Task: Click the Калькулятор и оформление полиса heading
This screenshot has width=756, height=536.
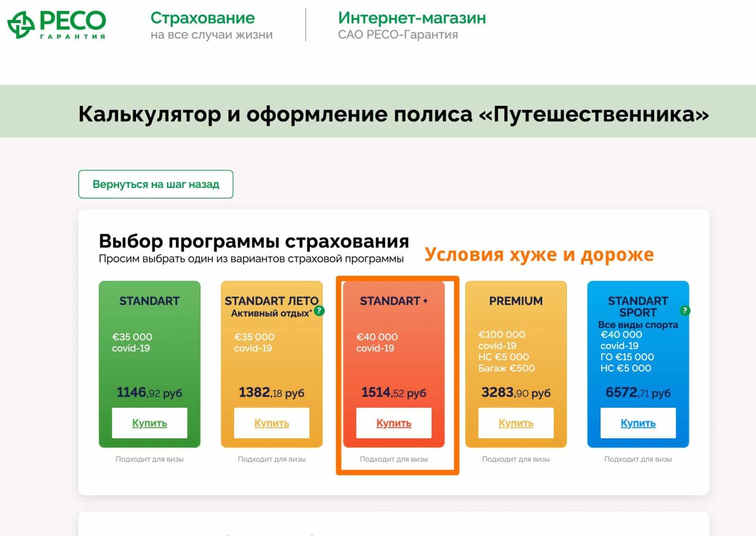Action: [394, 114]
